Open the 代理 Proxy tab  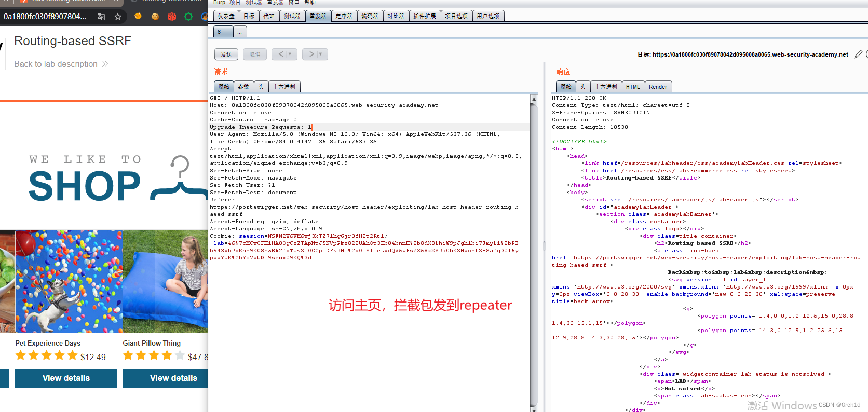pos(269,16)
